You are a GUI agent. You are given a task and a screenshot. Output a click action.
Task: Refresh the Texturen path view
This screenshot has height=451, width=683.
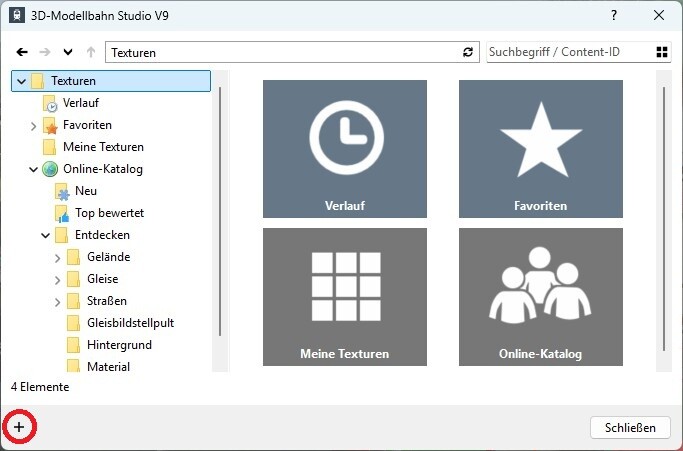click(468, 52)
